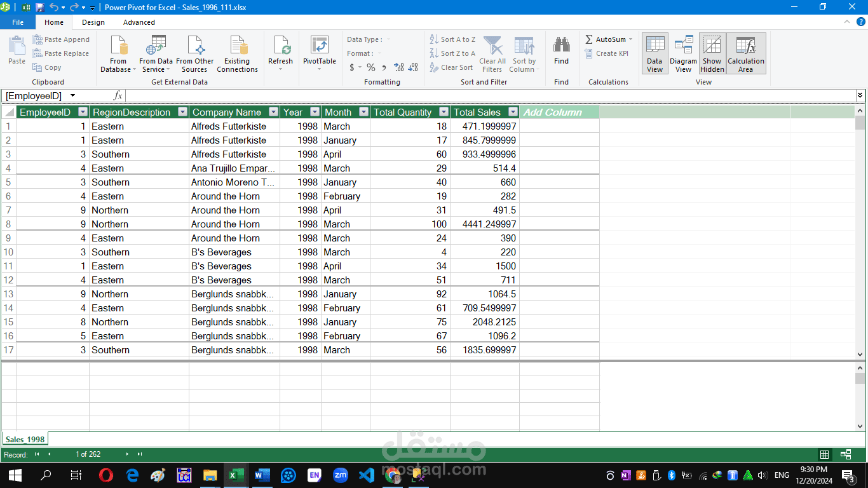Screen dimensions: 868x488
Task: Click grid view icon in status bar
Action: pyautogui.click(x=824, y=454)
